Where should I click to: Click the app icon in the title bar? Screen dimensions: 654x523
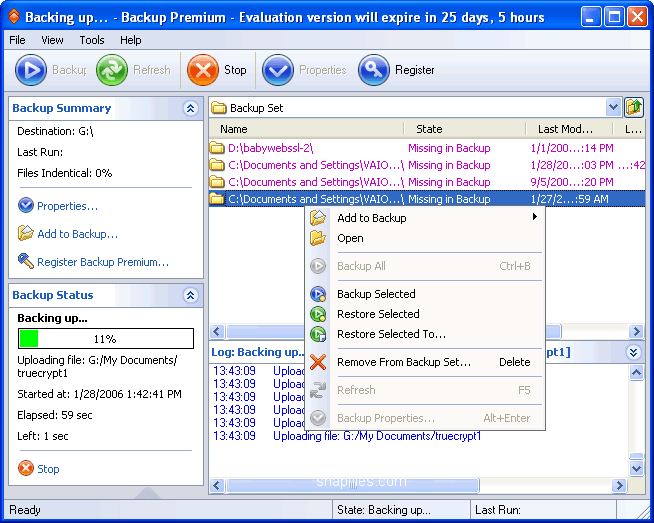14,17
